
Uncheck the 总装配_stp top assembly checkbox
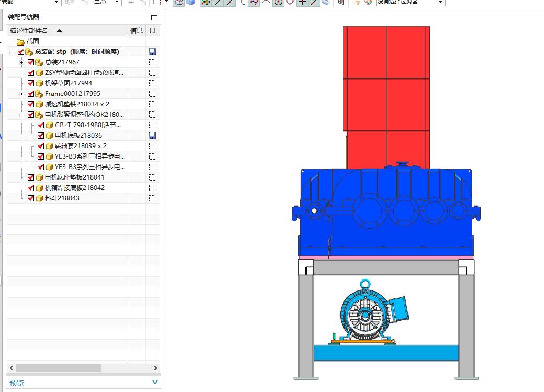pos(21,52)
